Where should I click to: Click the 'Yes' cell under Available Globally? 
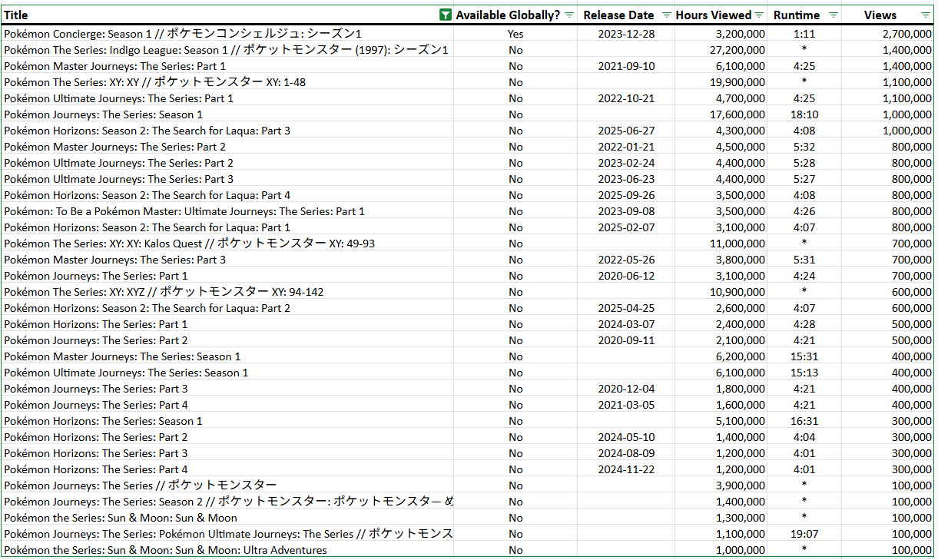point(515,34)
